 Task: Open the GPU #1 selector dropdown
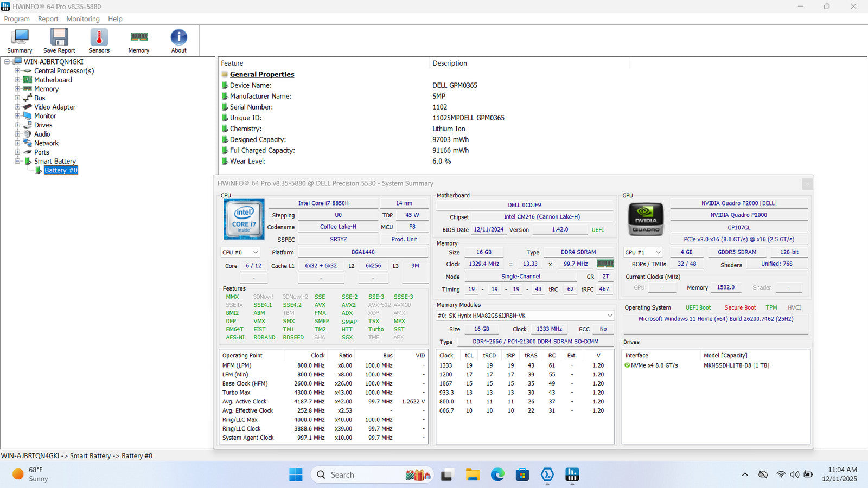tap(643, 252)
